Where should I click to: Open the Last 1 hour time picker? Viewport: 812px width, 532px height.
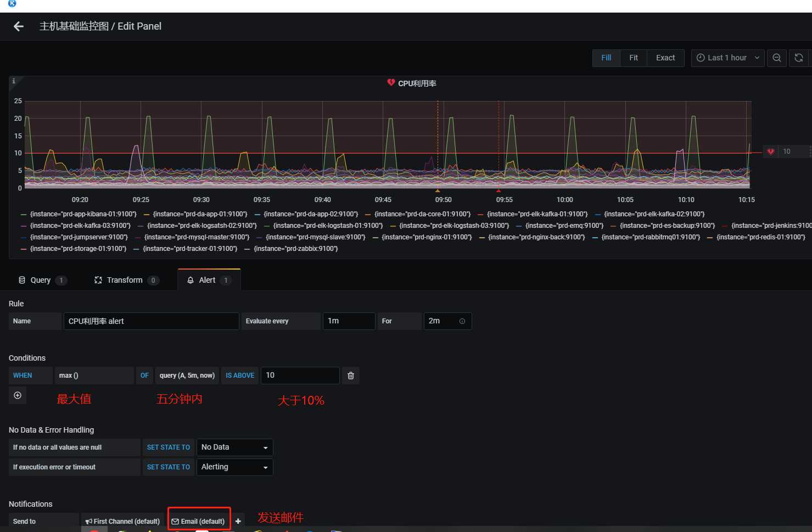click(727, 58)
